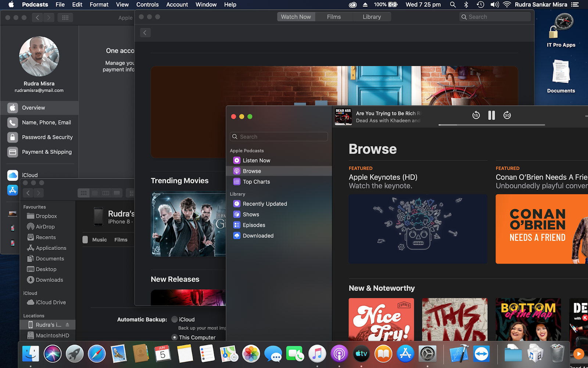The image size is (588, 368).
Task: Open Books app in the Dock
Action: pyautogui.click(x=383, y=354)
